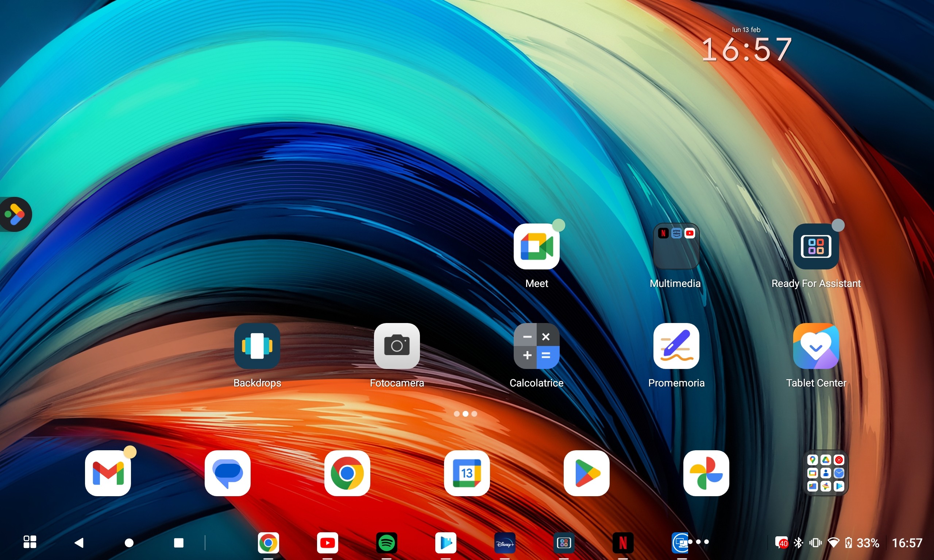Launch Chrome from the home dock
This screenshot has width=934, height=560.
tap(347, 473)
